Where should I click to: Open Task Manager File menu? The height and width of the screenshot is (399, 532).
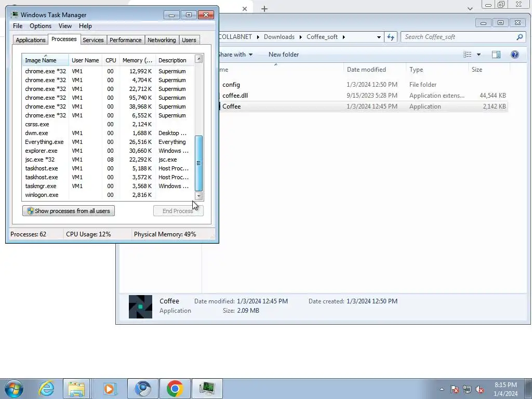coord(18,26)
